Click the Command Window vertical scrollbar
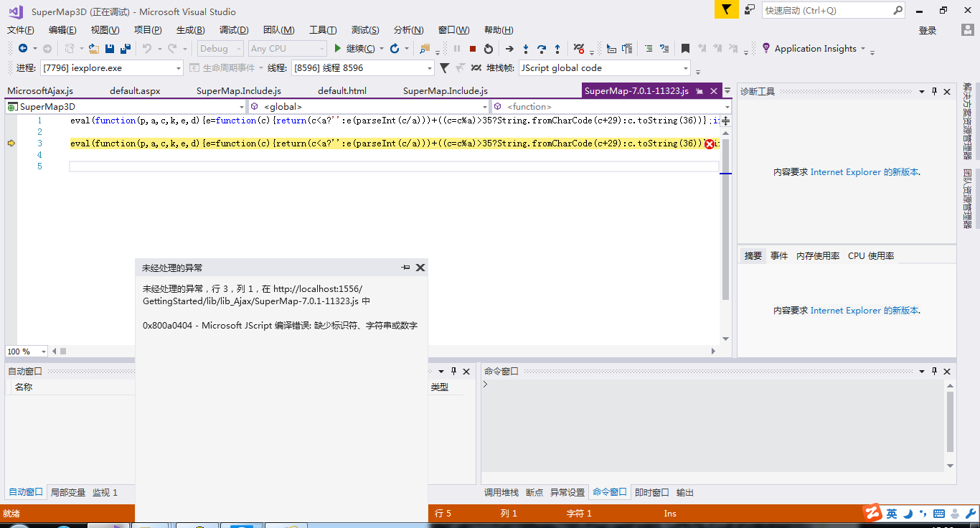 coord(951,425)
